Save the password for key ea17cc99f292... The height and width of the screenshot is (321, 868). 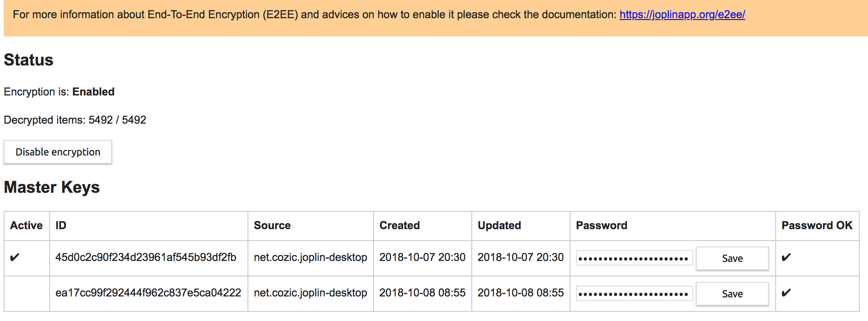pos(732,294)
